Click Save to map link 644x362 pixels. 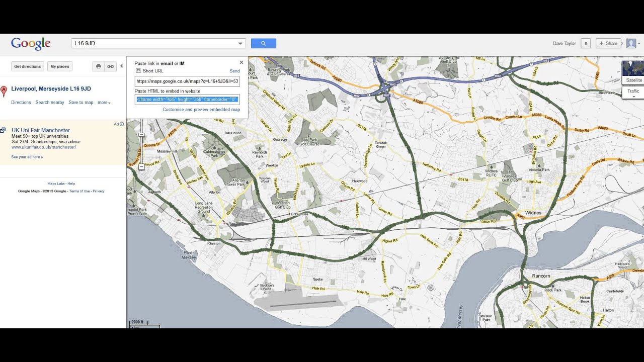(81, 103)
